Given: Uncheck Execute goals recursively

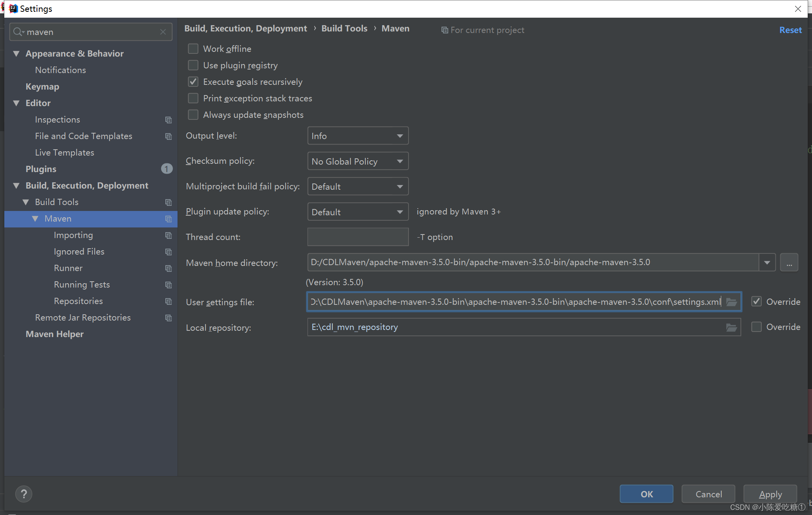Looking at the screenshot, I should click(193, 82).
